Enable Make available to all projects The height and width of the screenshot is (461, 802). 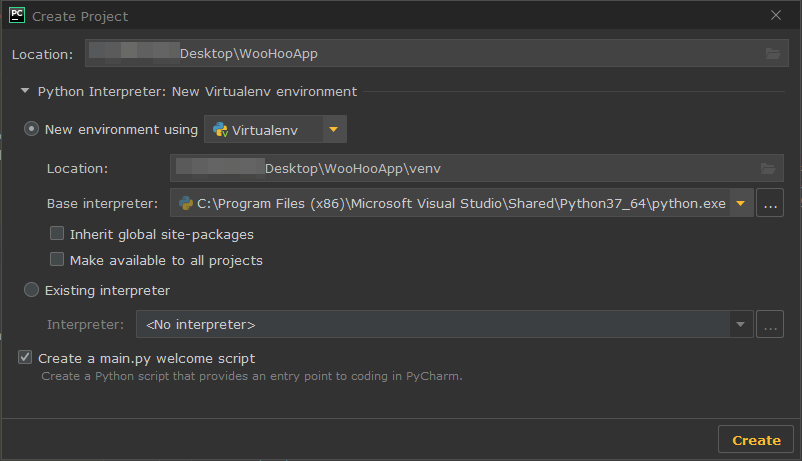pos(57,259)
